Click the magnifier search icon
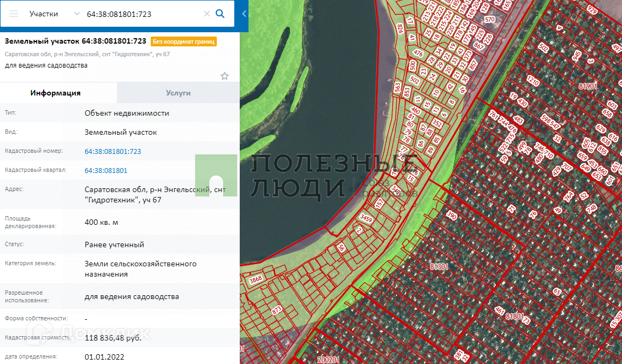The height and width of the screenshot is (364, 622). point(220,14)
